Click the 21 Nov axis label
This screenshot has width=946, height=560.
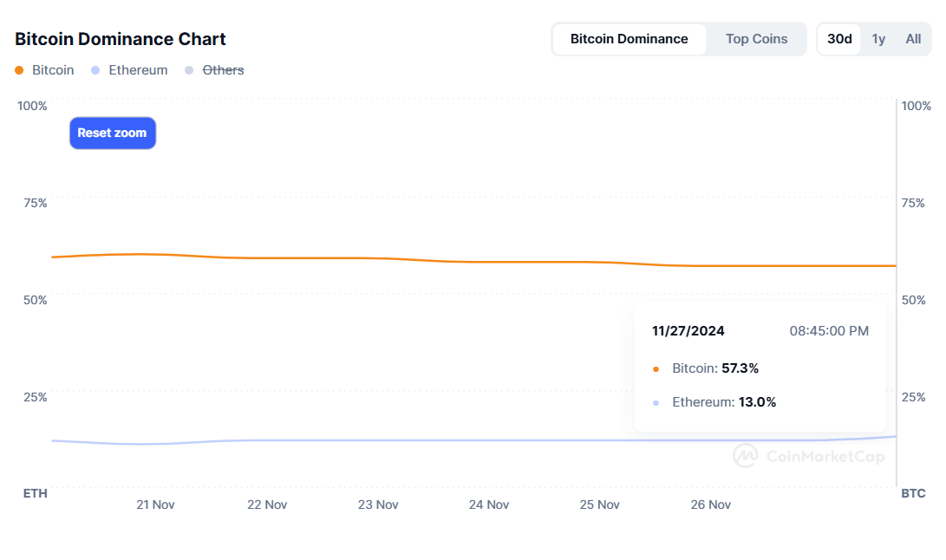pyautogui.click(x=155, y=505)
